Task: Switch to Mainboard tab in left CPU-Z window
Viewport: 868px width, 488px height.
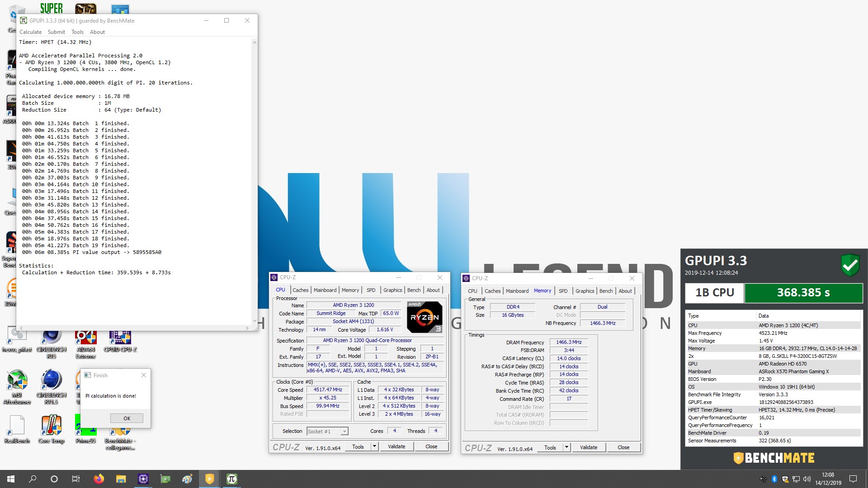Action: (325, 290)
